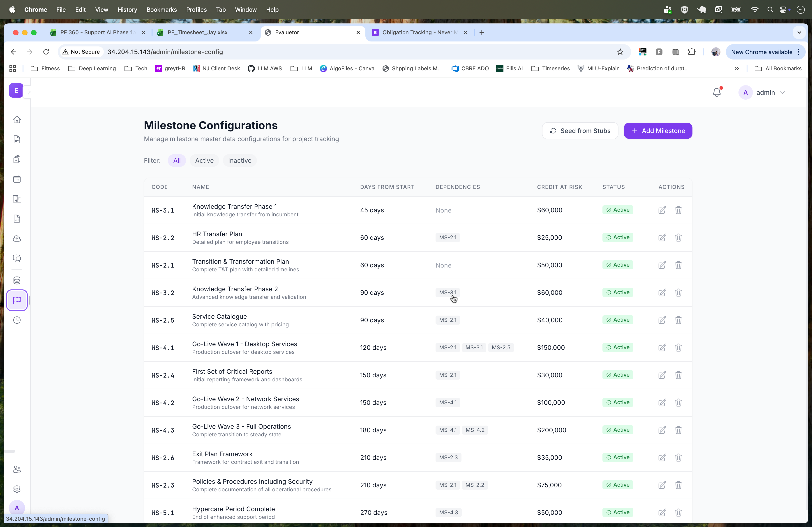Expand the sidebar with the arrow next to E
This screenshot has height=527, width=812.
(x=29, y=91)
